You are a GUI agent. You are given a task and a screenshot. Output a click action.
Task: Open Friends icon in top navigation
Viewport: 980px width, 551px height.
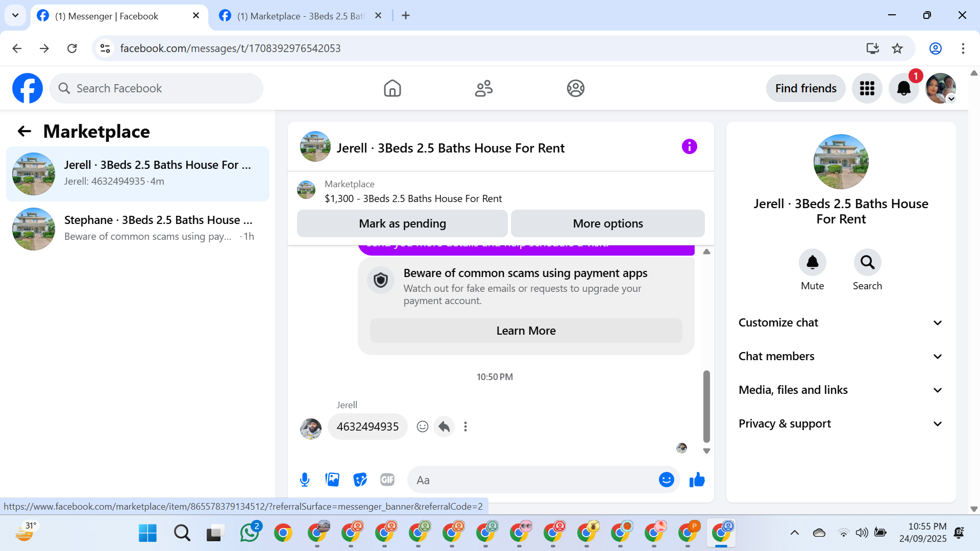click(x=484, y=88)
